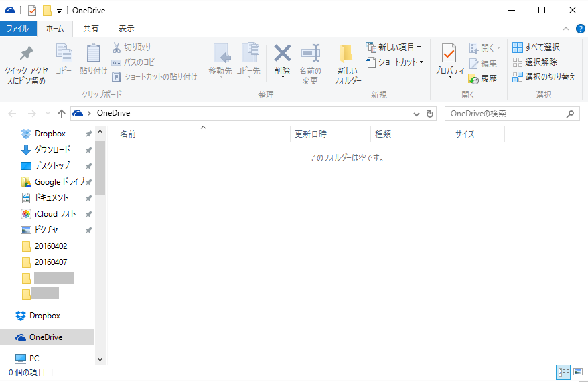Screen dimensions: 588x382
Task: Click the blue Help question mark icon
Action: [x=580, y=29]
